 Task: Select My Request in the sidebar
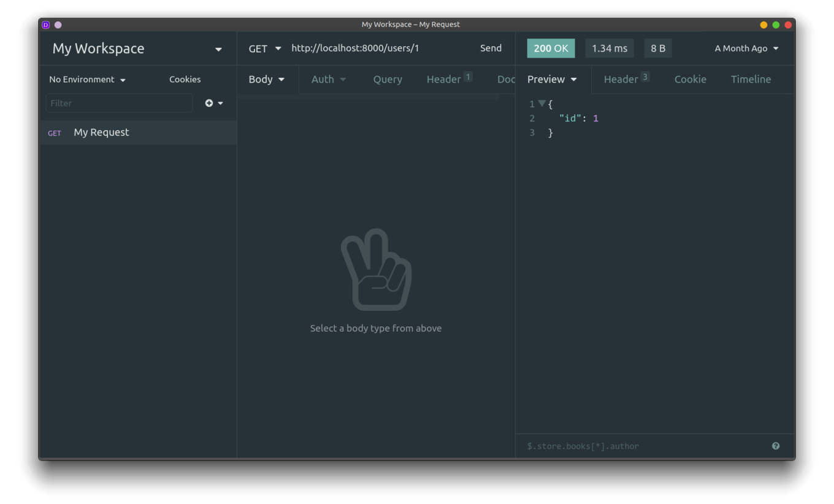[x=101, y=132]
